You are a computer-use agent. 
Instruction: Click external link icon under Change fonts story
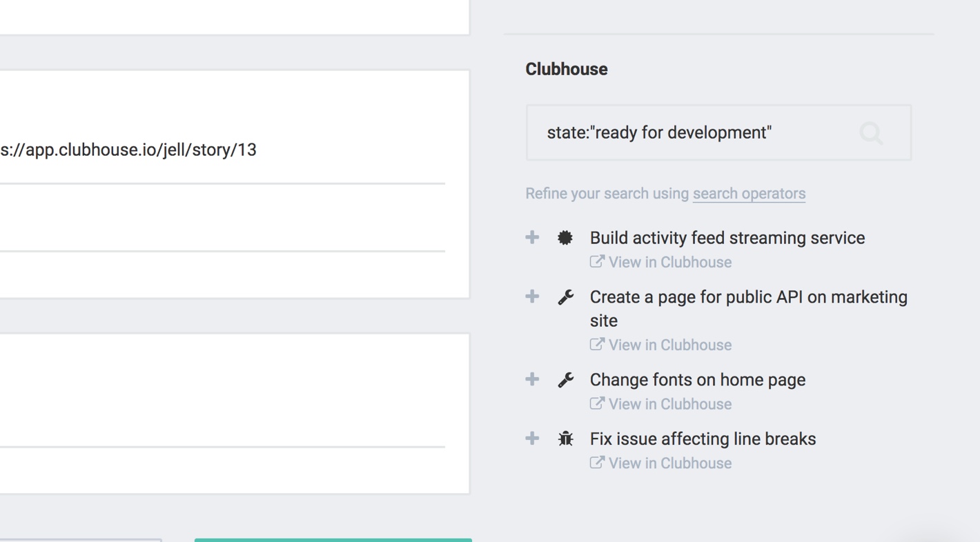pos(597,404)
